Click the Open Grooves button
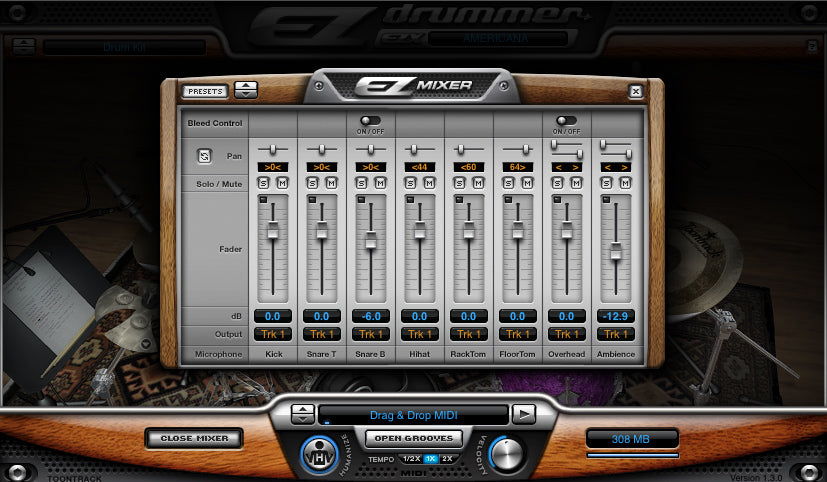The image size is (827, 482). point(412,438)
